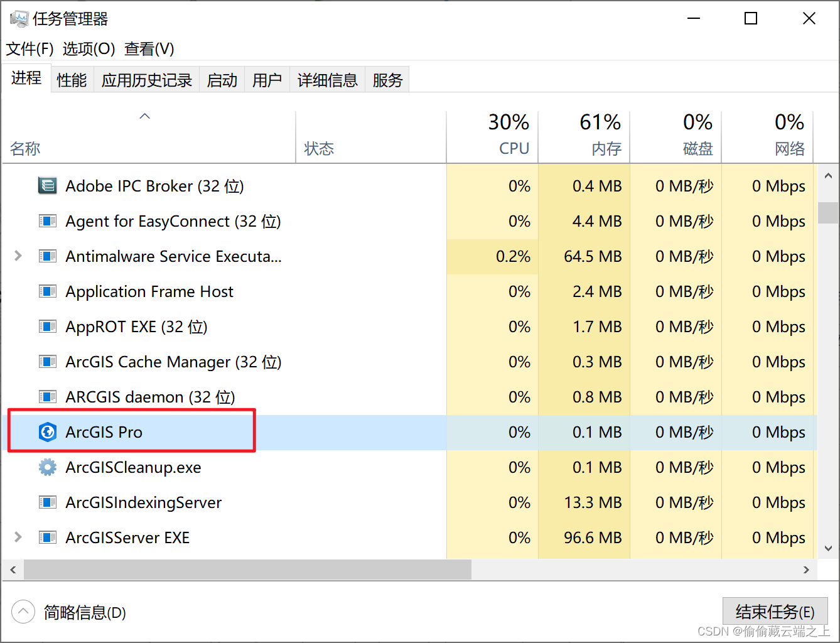
Task: Click the Task Manager title bar icon
Action: (19, 19)
